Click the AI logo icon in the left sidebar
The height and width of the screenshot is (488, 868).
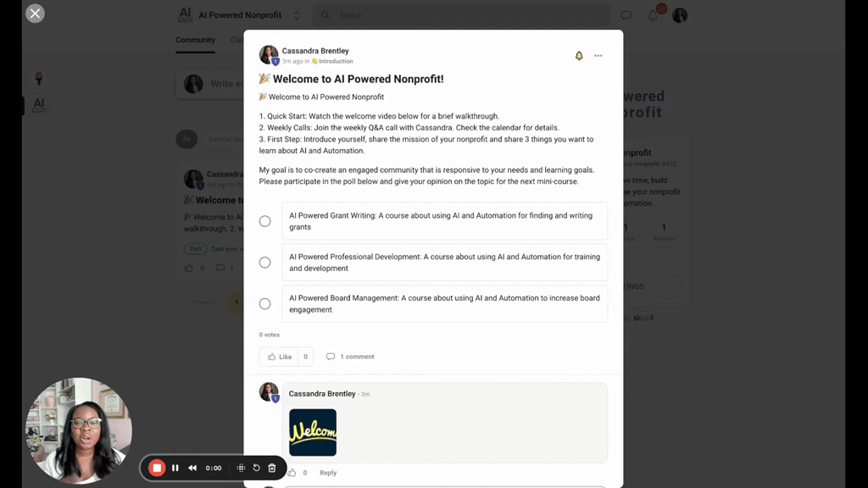pyautogui.click(x=39, y=105)
